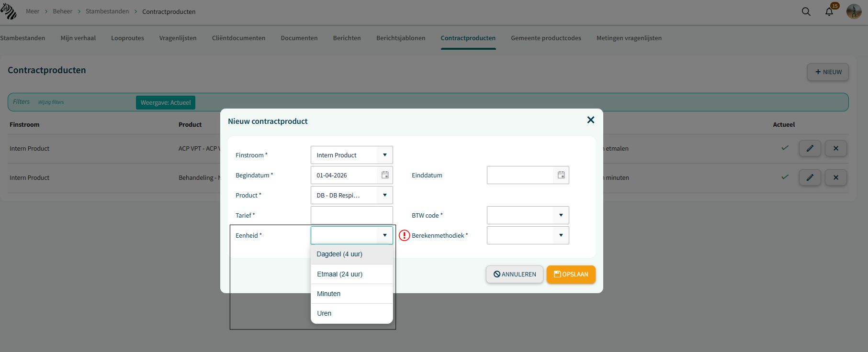Open the user profile avatar

[x=854, y=11]
